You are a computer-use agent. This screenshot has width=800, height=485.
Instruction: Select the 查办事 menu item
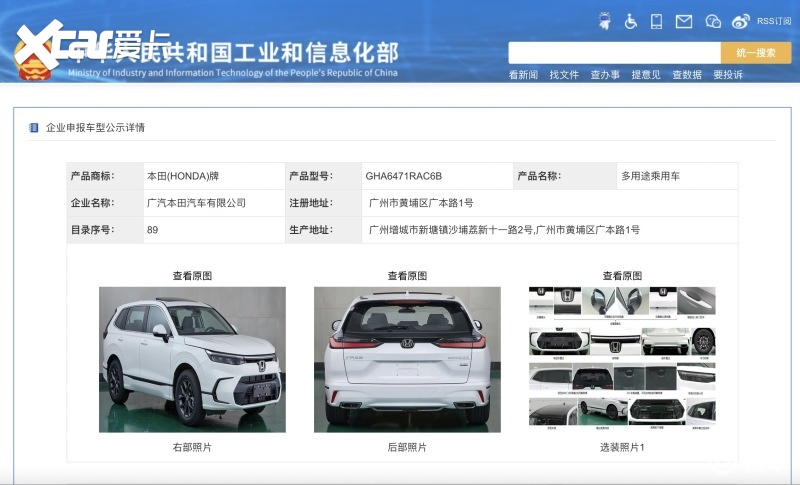pos(605,75)
